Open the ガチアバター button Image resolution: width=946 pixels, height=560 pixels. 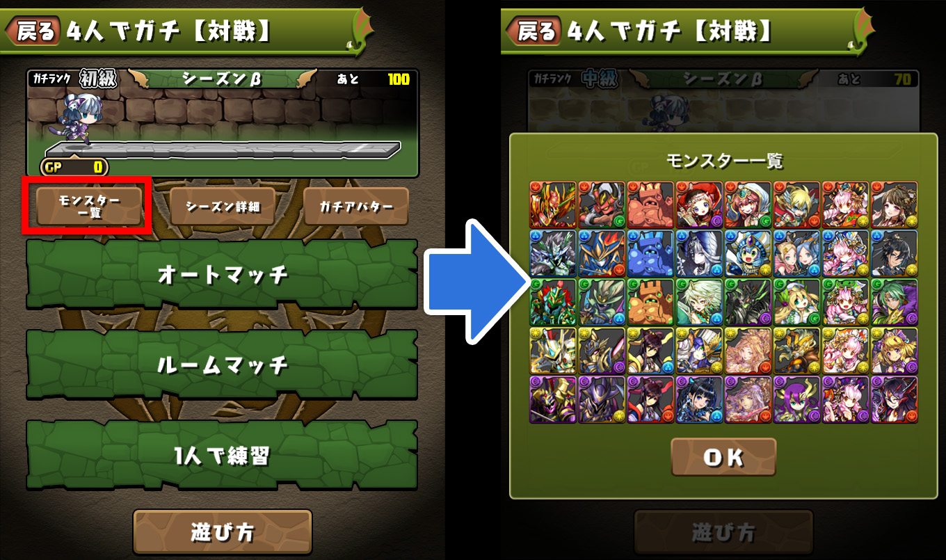356,207
